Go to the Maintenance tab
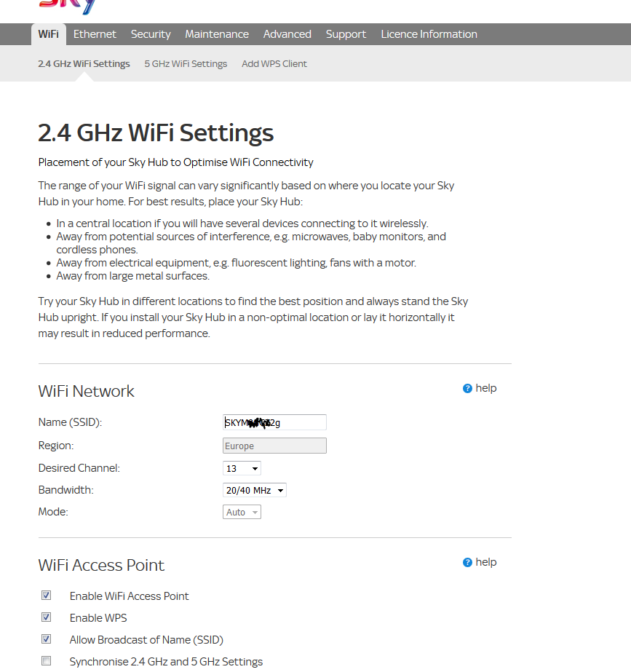This screenshot has width=631, height=672. click(x=217, y=34)
